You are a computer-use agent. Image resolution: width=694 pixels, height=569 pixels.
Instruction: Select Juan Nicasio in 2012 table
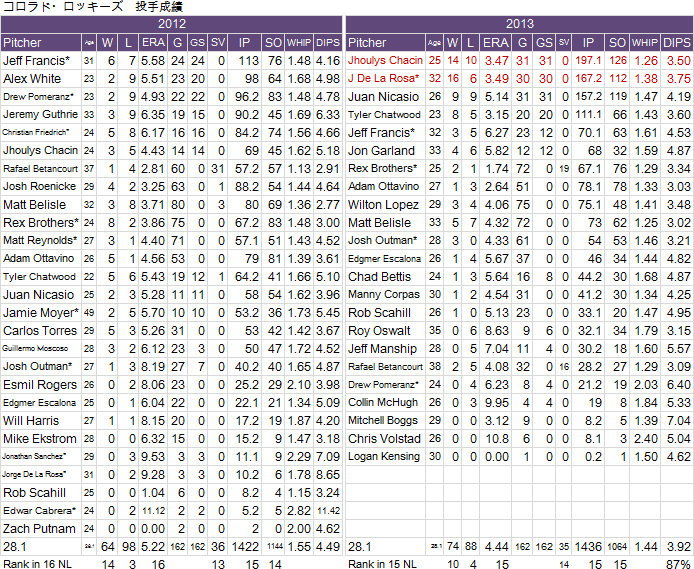39,295
